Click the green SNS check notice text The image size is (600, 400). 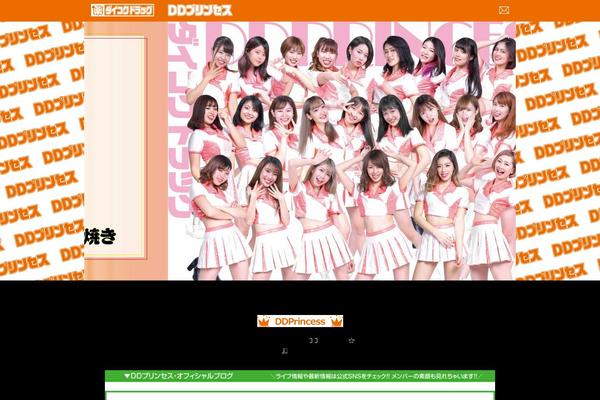(x=374, y=377)
